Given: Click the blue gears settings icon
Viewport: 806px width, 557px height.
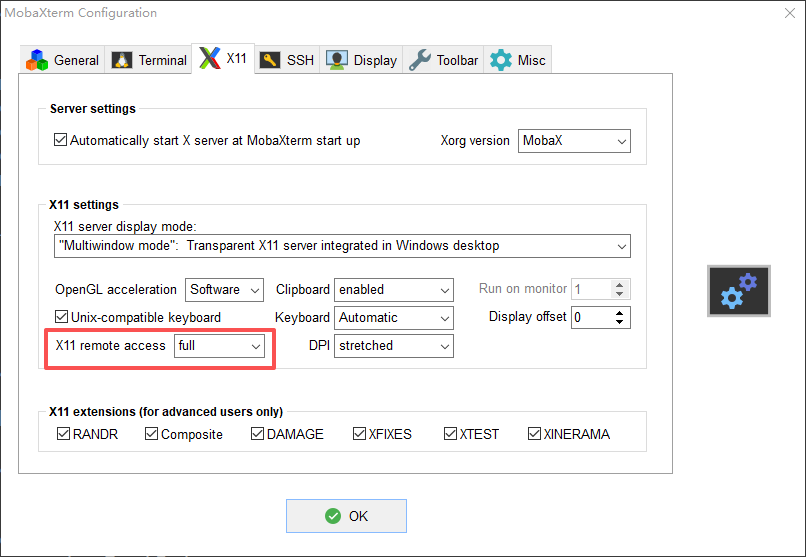Looking at the screenshot, I should coord(739,291).
